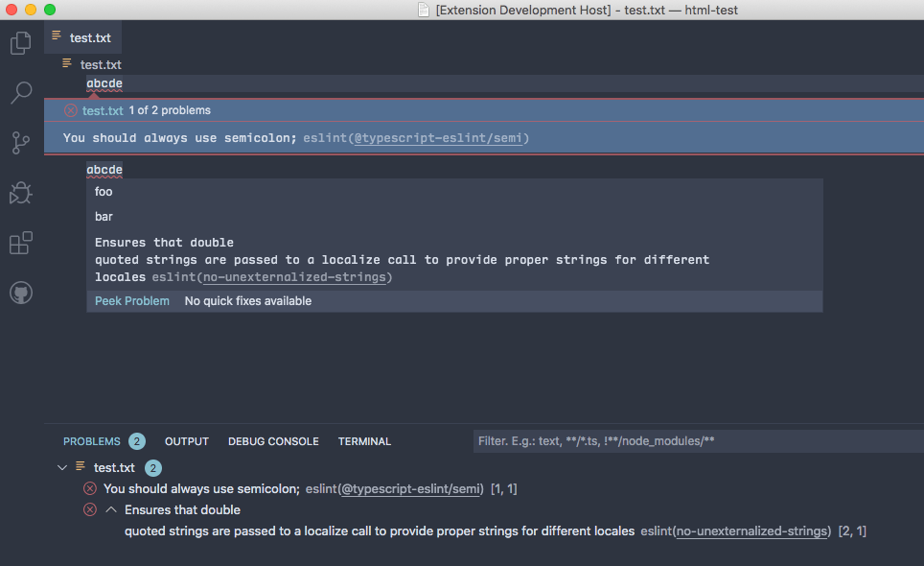Click the GitHub icon in the activity bar
The image size is (924, 566).
pos(19,292)
